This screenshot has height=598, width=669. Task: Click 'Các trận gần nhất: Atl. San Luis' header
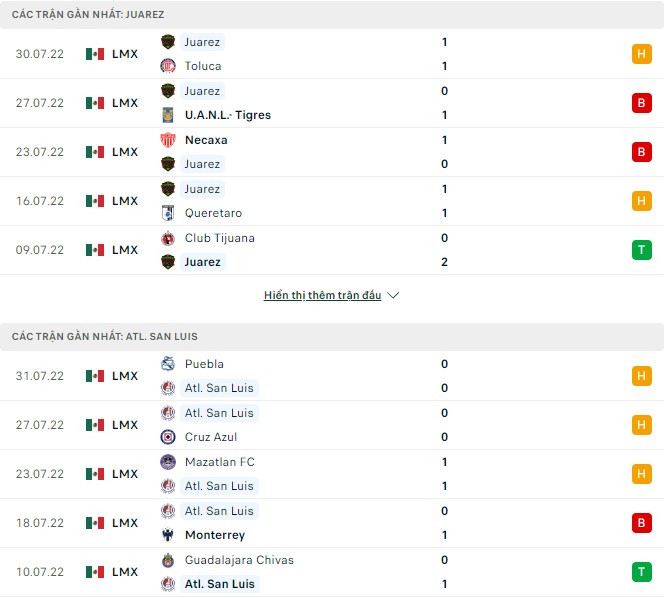coord(105,337)
